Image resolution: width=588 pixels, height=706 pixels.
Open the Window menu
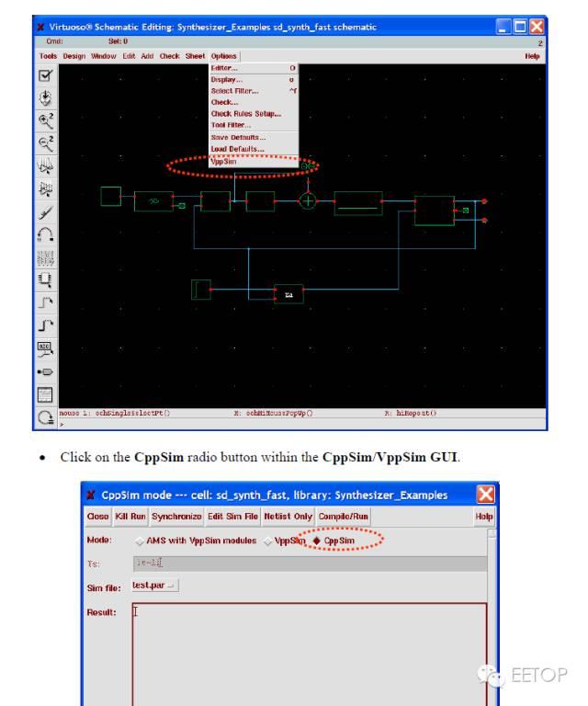coord(104,56)
